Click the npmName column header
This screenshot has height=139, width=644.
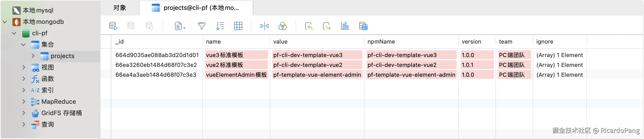coord(381,42)
